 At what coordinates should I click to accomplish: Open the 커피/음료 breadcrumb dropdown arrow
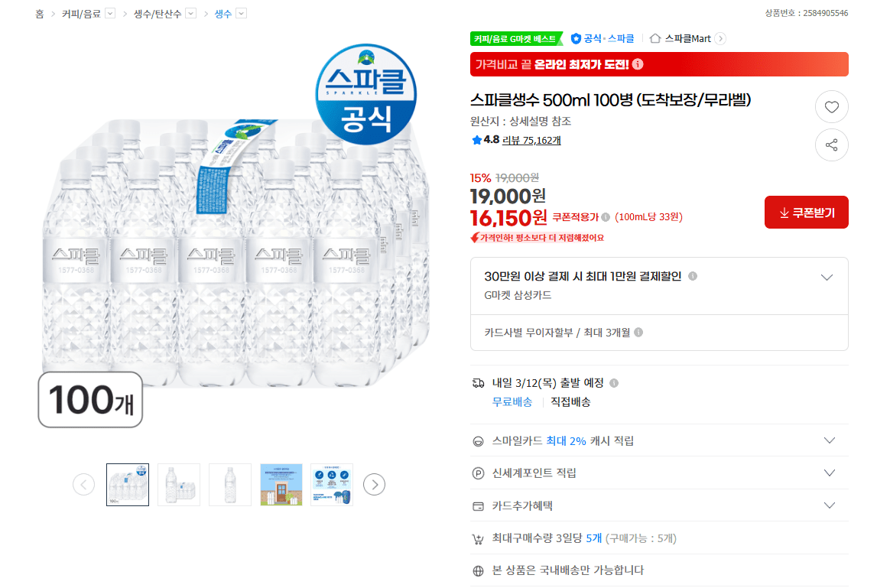109,13
